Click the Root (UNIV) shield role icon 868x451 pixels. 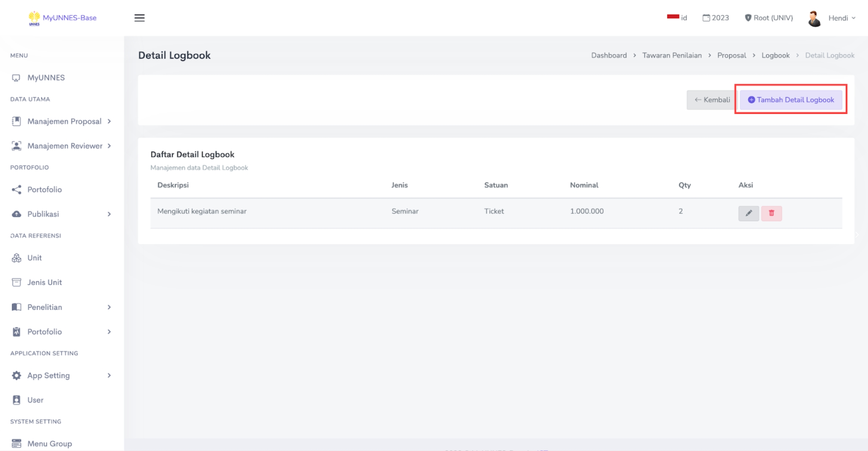[x=748, y=18]
